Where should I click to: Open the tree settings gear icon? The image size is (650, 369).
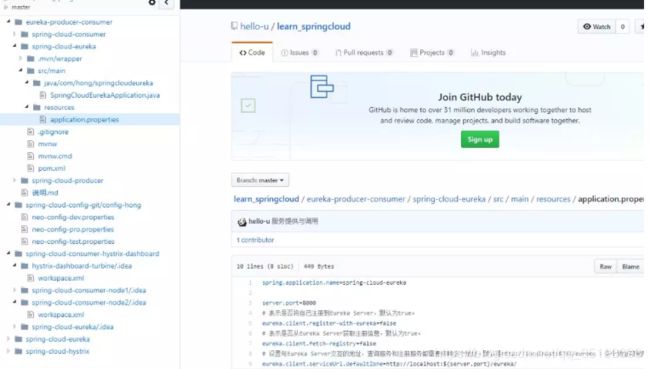click(x=152, y=2)
